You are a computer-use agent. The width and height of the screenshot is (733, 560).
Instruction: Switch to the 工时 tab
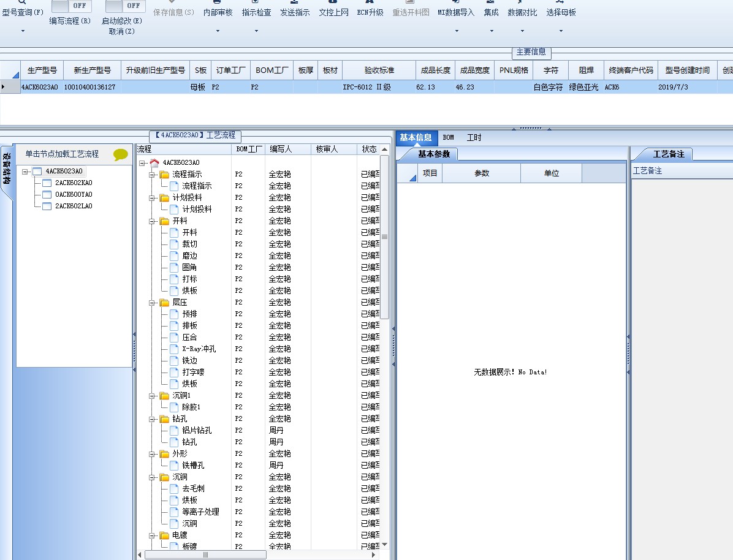coord(474,137)
